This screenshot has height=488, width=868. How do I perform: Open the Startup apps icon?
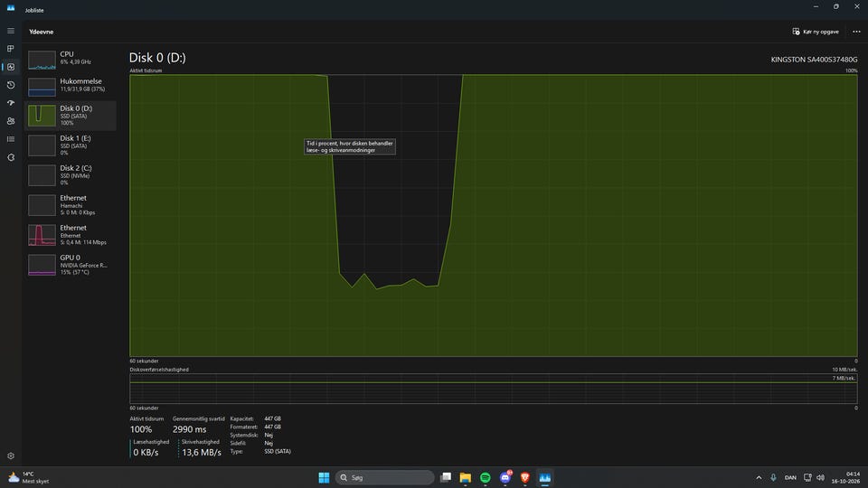click(11, 103)
